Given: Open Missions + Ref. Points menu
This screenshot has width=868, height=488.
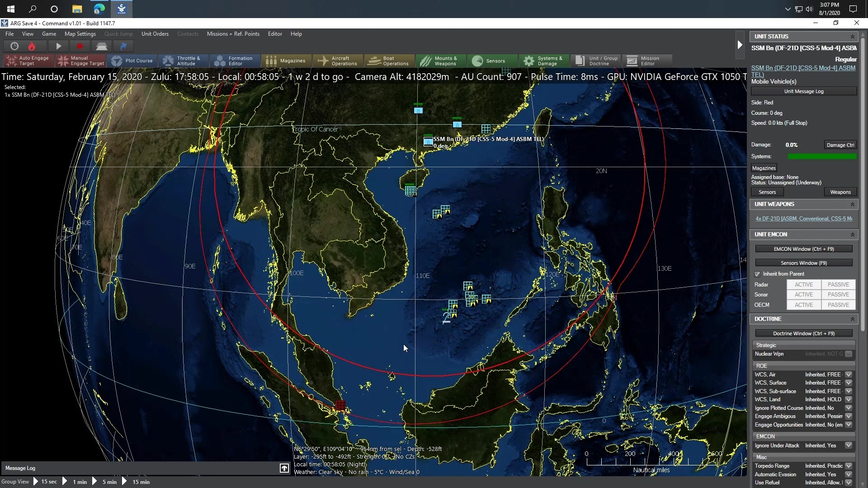Looking at the screenshot, I should point(233,34).
